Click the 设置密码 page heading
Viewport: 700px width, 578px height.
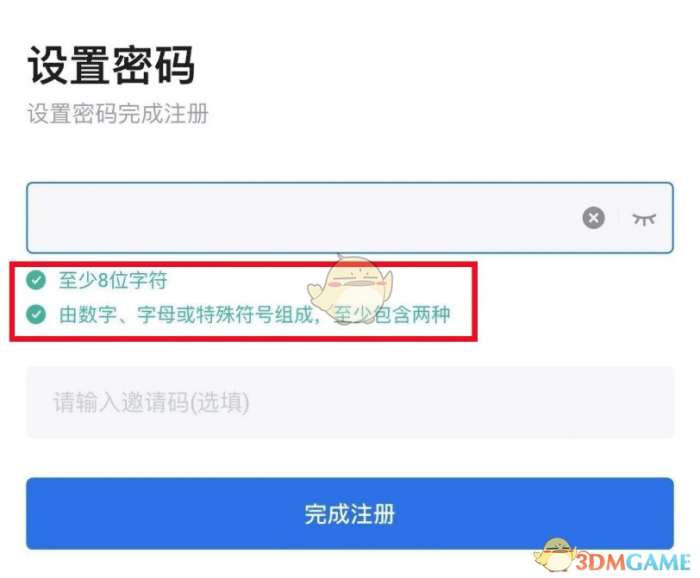(111, 66)
